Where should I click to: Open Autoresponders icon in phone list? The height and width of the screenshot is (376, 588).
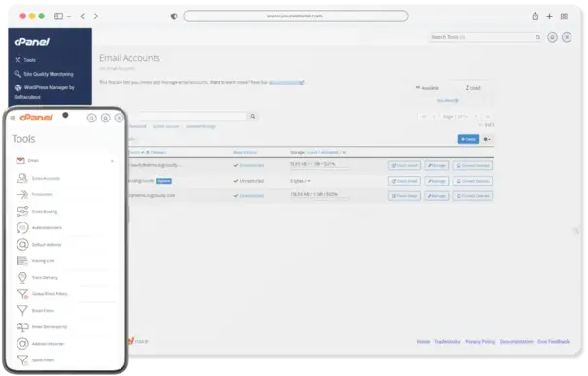tap(22, 227)
